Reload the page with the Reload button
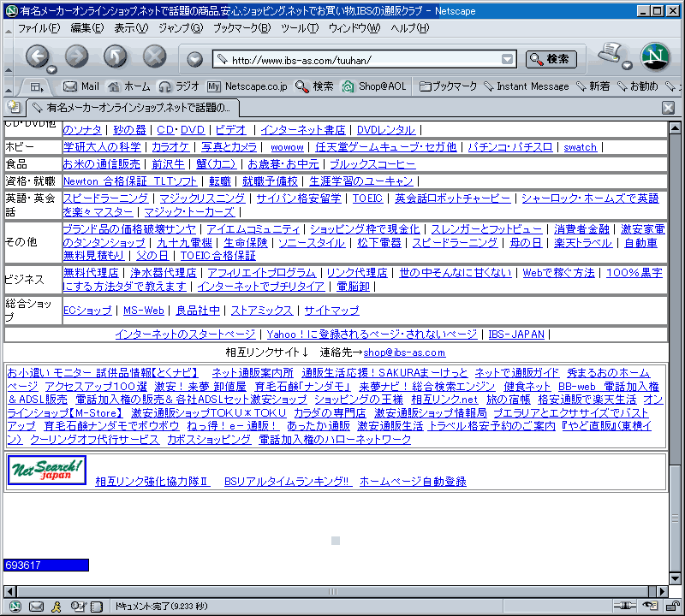685x616 pixels. tap(116, 56)
